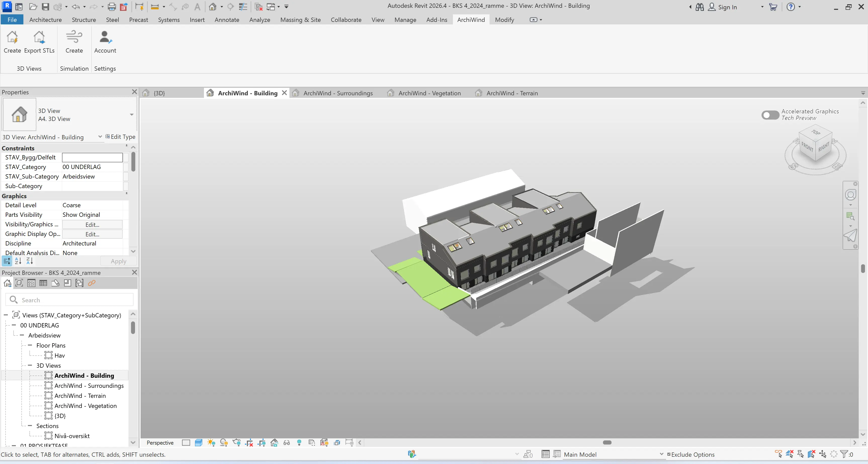The image size is (868, 464).
Task: Collapse the 00 UNDERLAG tree node
Action: [14, 325]
